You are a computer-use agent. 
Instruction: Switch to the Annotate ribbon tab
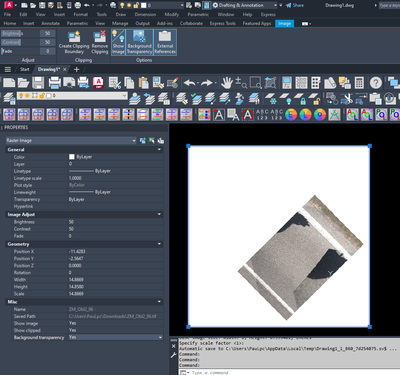coord(50,23)
